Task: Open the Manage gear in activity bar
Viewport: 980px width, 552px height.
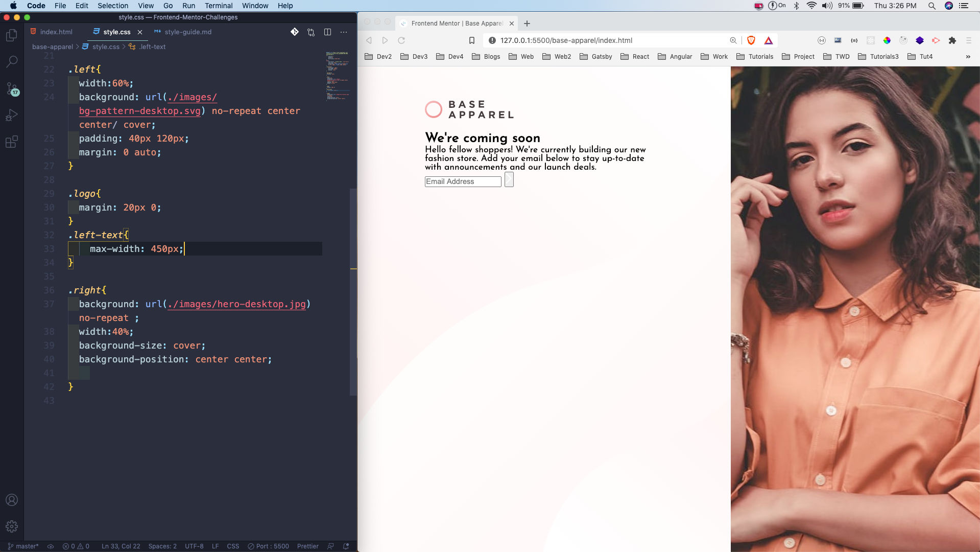Action: (11, 526)
